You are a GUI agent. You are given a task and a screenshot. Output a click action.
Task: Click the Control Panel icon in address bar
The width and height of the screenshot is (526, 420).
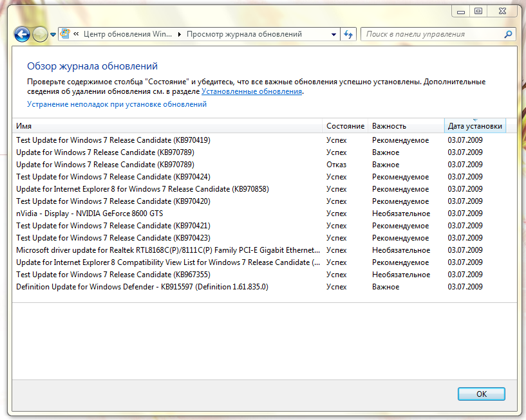point(65,34)
